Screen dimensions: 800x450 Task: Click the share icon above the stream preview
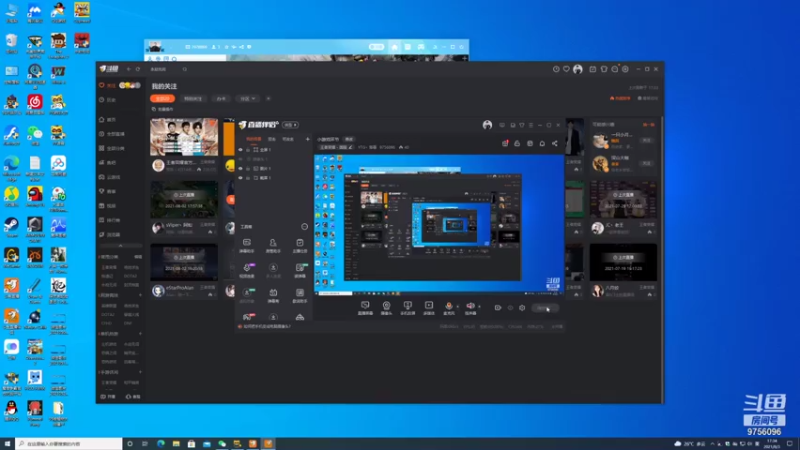pyautogui.click(x=555, y=143)
